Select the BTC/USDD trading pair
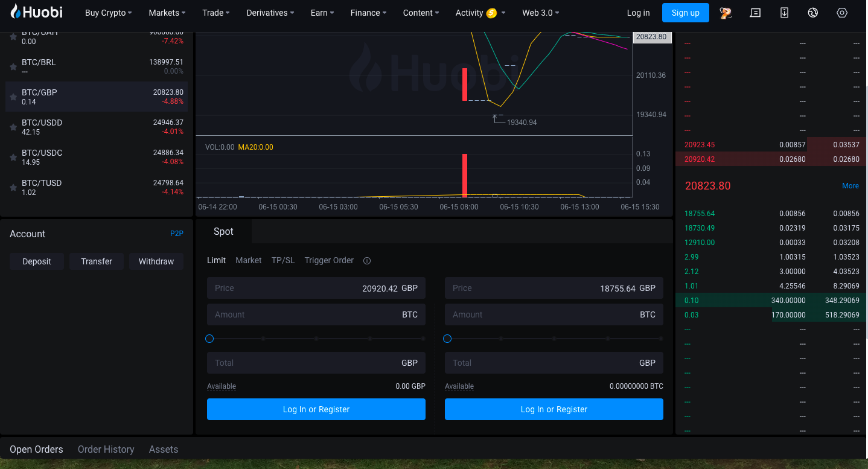Viewport: 868px width, 469px height. click(97, 127)
